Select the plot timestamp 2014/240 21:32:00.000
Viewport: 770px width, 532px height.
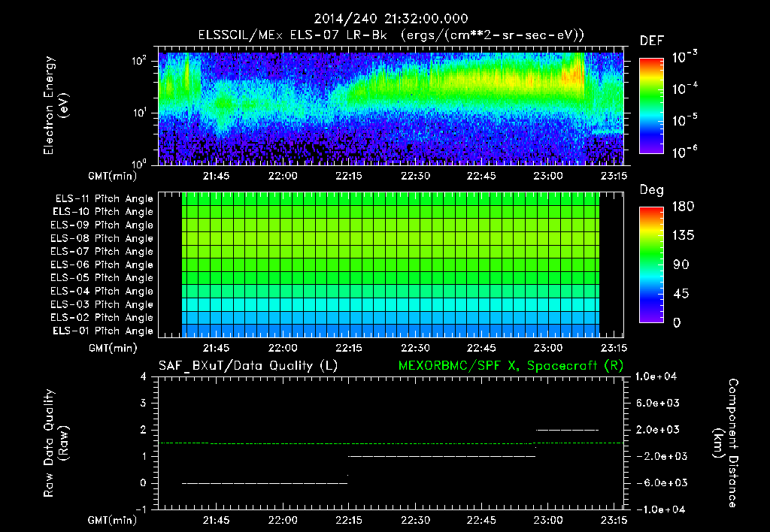[391, 19]
